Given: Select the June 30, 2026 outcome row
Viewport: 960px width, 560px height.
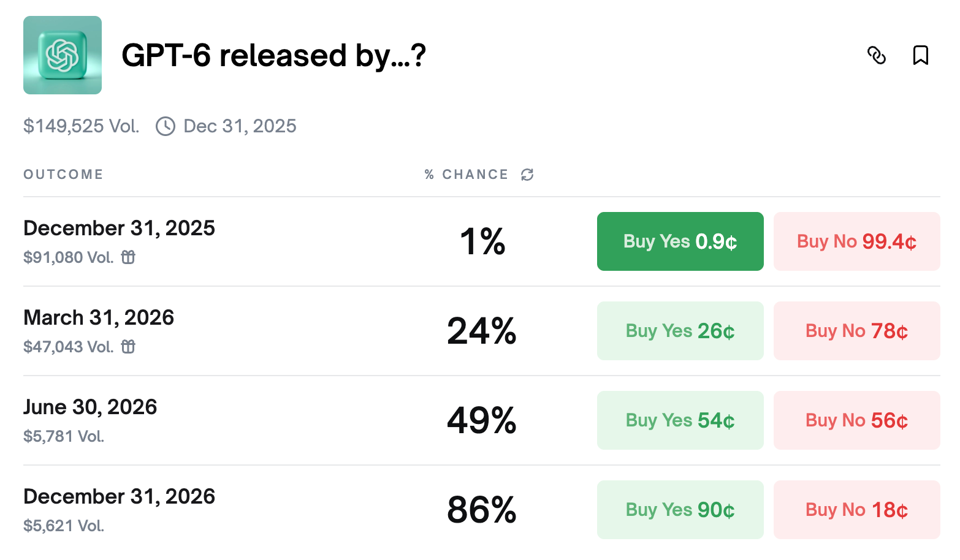Looking at the screenshot, I should [x=90, y=407].
